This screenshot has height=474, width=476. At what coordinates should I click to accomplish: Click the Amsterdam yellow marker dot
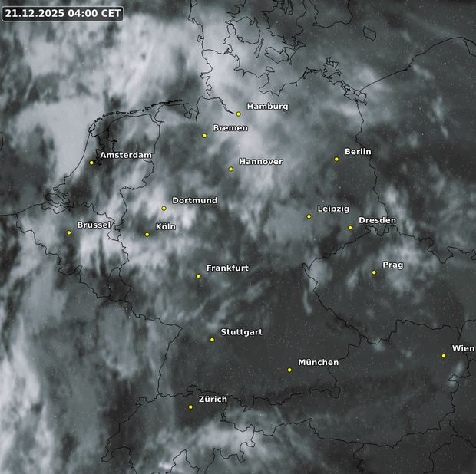point(91,163)
